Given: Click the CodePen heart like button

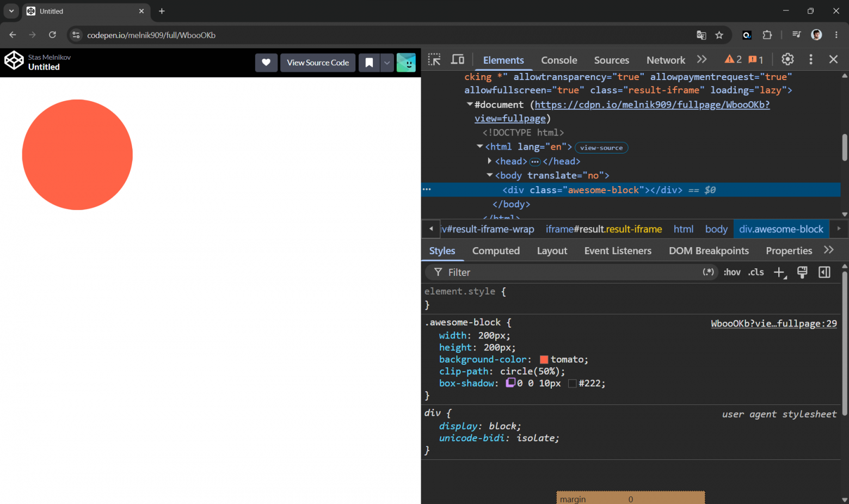Looking at the screenshot, I should [266, 63].
